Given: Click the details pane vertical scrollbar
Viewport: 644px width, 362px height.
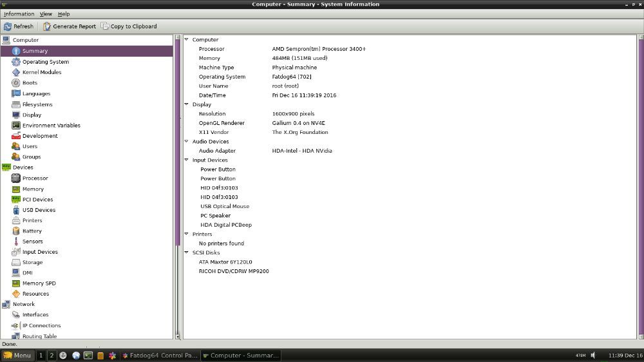Looking at the screenshot, I should pyautogui.click(x=641, y=187).
